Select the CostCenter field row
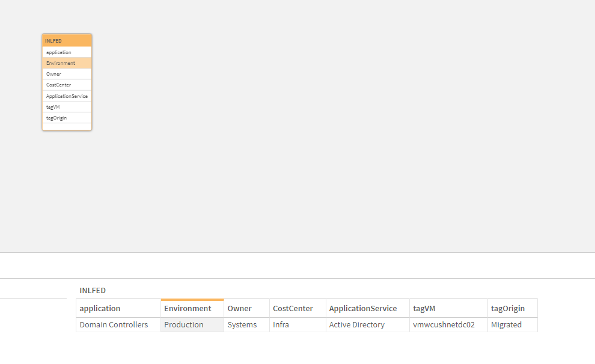This screenshot has width=595, height=364. click(66, 85)
